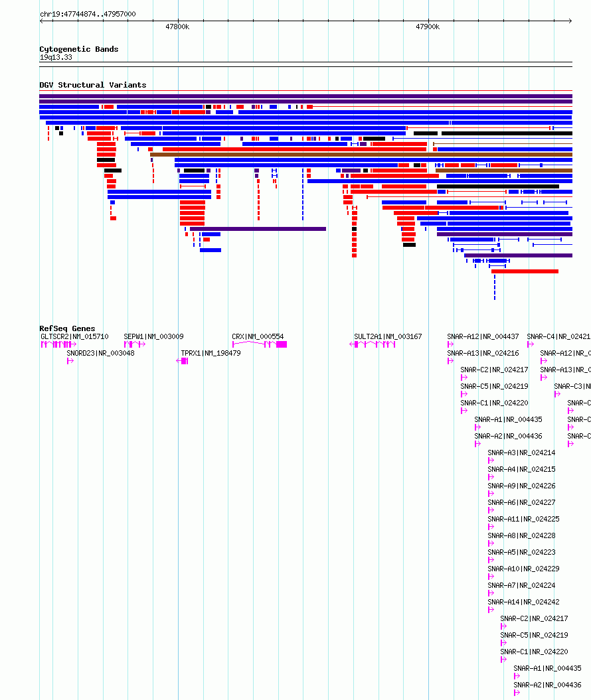Select the SNAR-A6|NR_024227 label
This screenshot has width=591, height=700.
click(x=521, y=502)
